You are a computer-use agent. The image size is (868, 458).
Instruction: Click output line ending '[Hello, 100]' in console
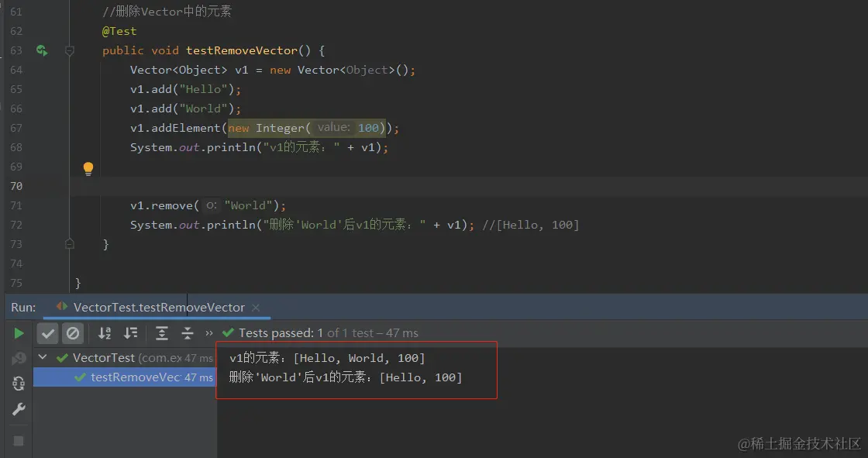tap(346, 377)
